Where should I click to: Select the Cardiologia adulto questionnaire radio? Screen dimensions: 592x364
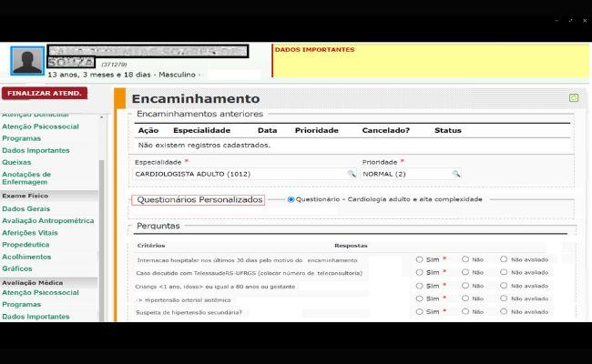pos(291,199)
